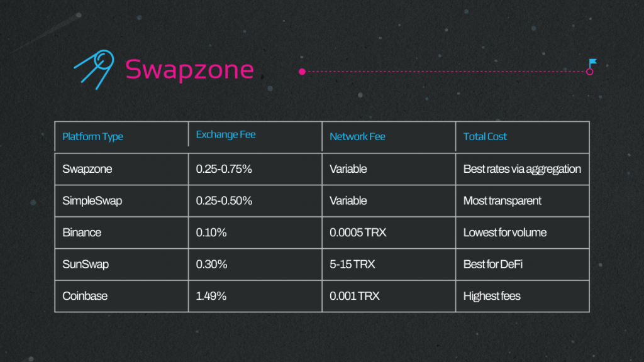644x362 pixels.
Task: Click the Highest fees cell
Action: 523,296
